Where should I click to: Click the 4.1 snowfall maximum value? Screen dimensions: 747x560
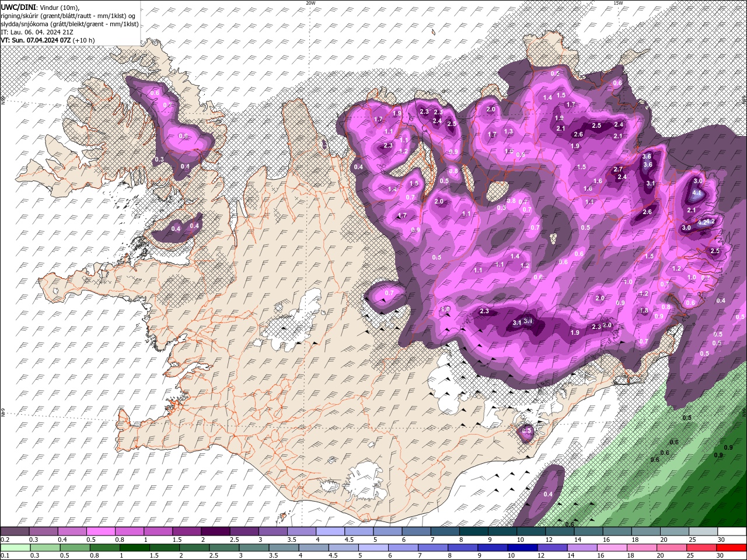(697, 192)
